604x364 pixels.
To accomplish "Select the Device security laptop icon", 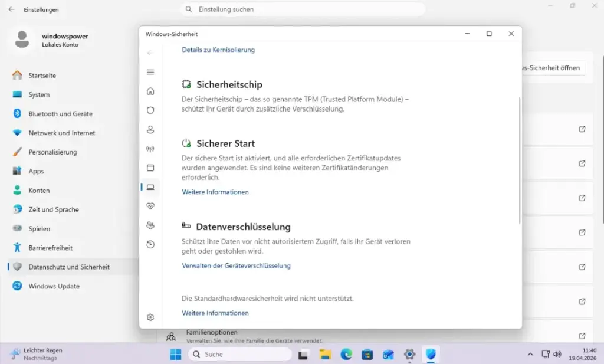I will (x=150, y=187).
